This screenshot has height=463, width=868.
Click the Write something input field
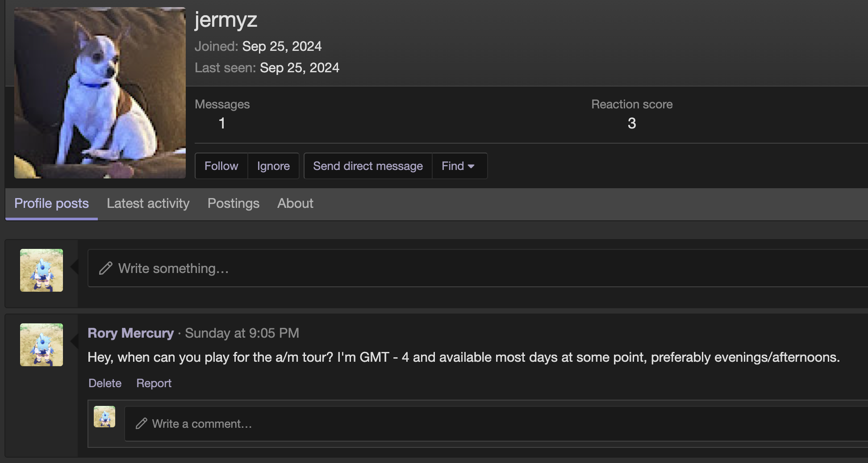447,268
